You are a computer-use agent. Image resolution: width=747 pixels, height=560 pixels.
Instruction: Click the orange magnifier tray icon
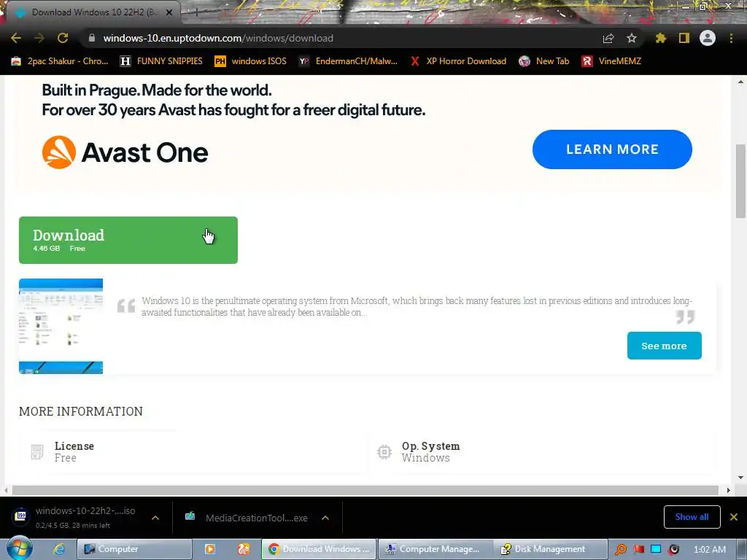[620, 550]
